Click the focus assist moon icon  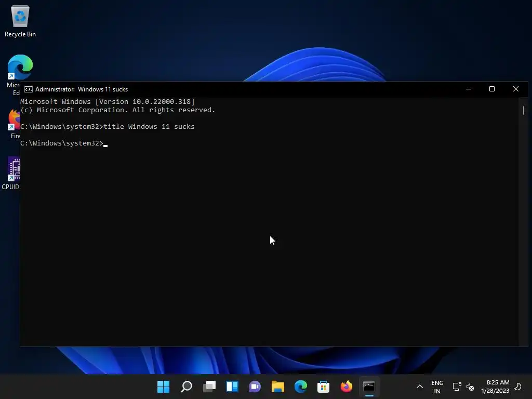(518, 387)
